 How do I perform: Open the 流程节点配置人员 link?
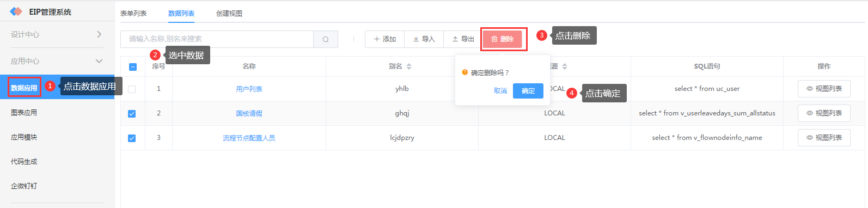click(x=249, y=138)
